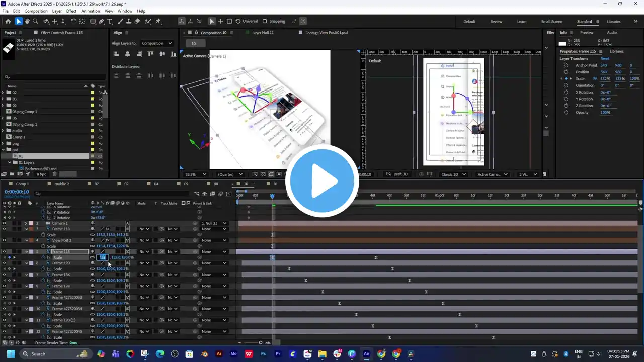The width and height of the screenshot is (644, 362).
Task: Select the Zoom magnifier tool
Action: click(x=35, y=21)
